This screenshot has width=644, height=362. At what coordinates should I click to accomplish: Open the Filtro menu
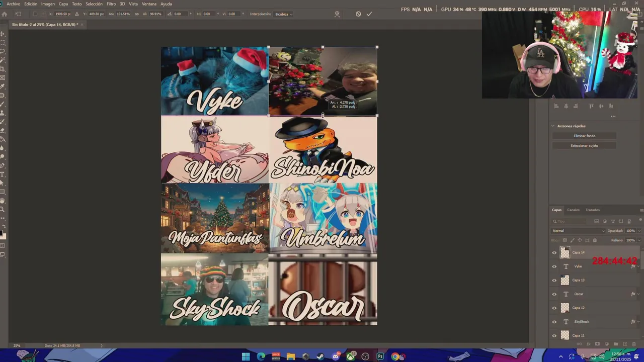[x=111, y=4]
